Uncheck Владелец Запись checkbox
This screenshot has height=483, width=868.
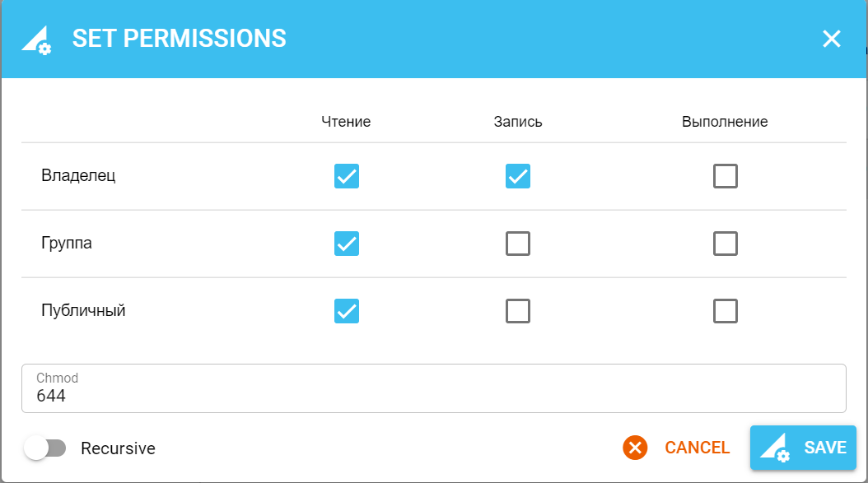click(518, 176)
